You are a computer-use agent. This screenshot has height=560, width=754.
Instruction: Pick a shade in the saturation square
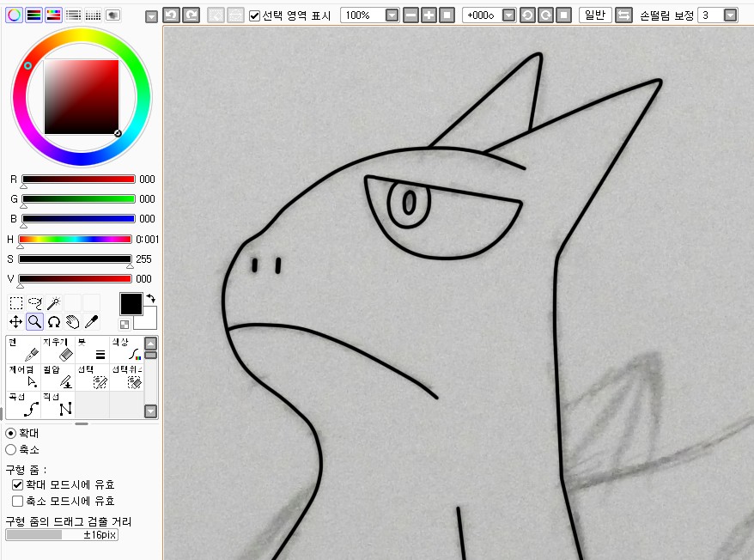pos(82,97)
